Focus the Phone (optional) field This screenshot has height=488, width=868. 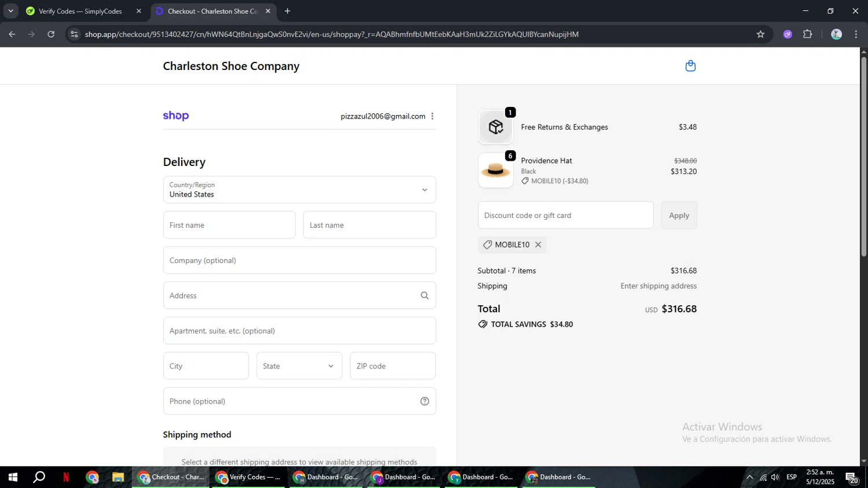299,401
